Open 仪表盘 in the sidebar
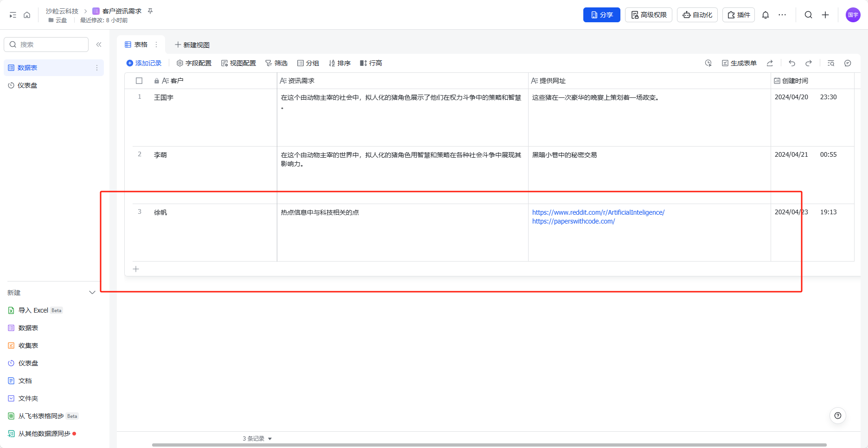 [x=27, y=85]
